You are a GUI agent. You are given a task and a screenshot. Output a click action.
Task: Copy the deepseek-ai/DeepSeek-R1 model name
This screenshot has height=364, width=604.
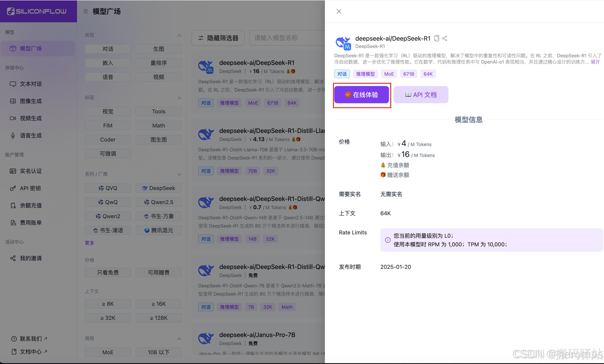point(436,38)
